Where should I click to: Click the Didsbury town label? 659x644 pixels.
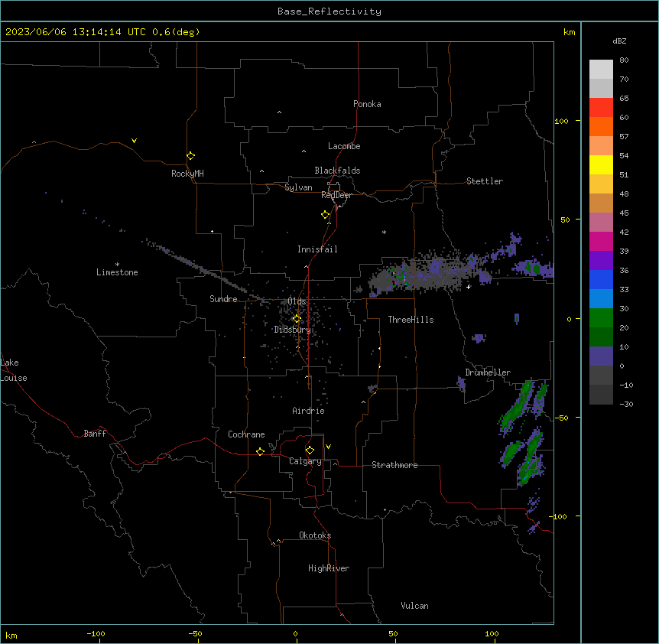293,330
